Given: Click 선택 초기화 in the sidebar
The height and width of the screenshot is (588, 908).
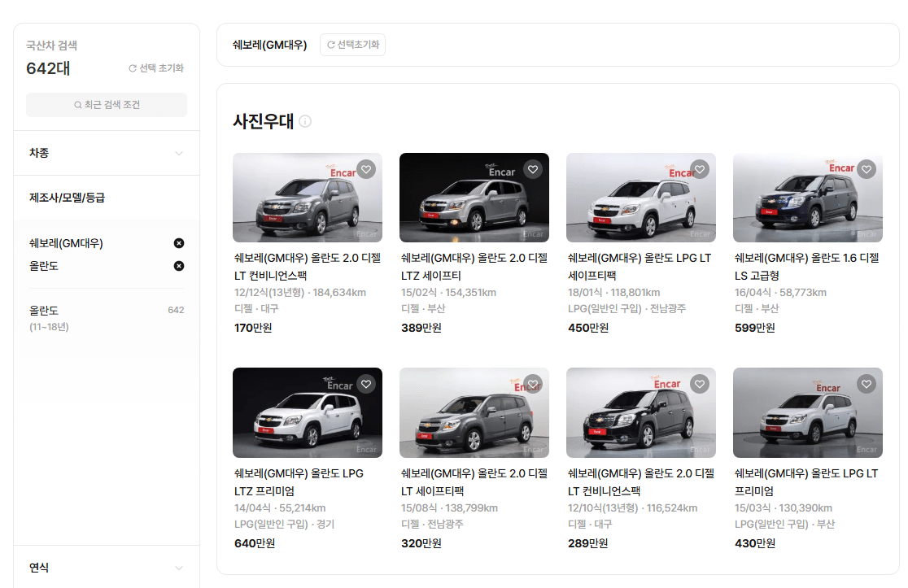Looking at the screenshot, I should [155, 68].
